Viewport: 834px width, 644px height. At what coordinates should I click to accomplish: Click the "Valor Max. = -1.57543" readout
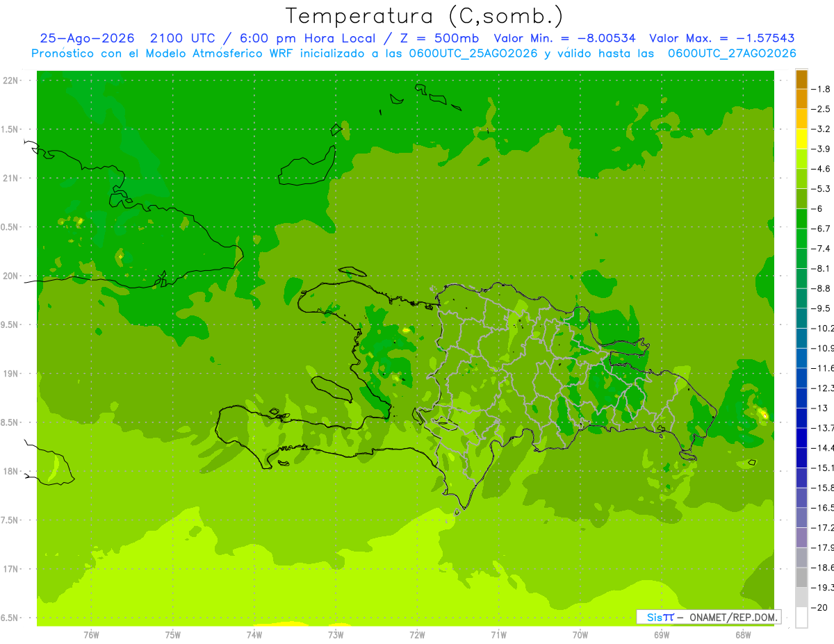pyautogui.click(x=721, y=38)
